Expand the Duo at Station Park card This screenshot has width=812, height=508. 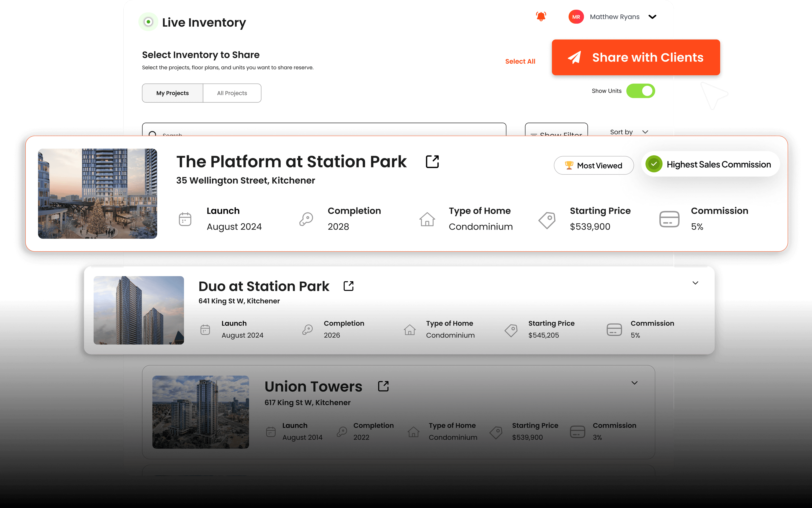(695, 283)
